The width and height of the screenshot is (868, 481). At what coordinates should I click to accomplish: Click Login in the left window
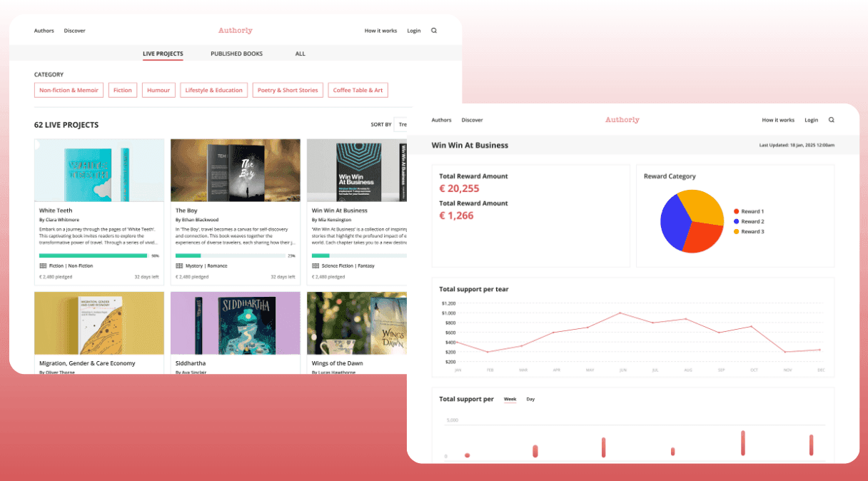click(414, 31)
